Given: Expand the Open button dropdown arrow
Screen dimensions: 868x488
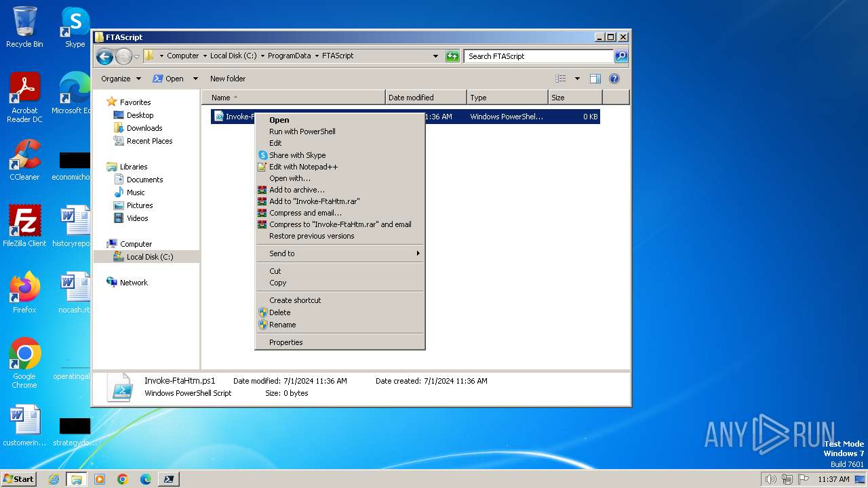Looking at the screenshot, I should [195, 79].
